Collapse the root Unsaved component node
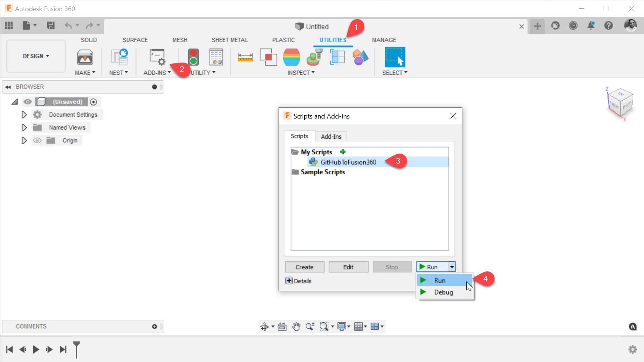 tap(14, 102)
